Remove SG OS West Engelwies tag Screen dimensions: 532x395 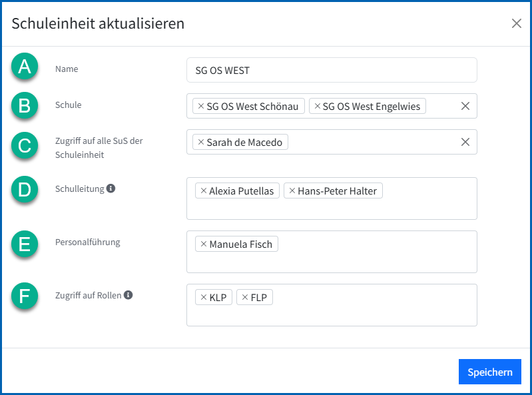coord(317,106)
